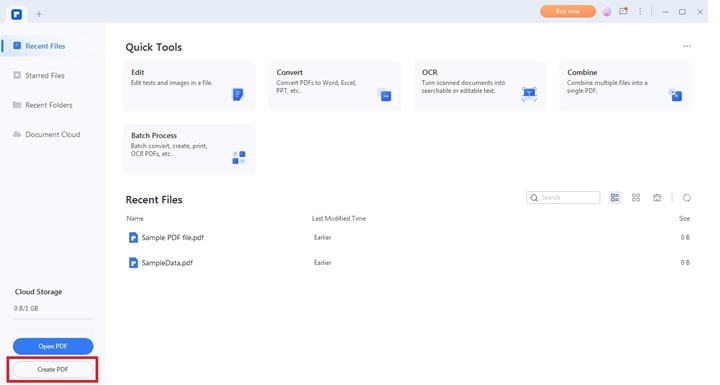Open Quick Tools more options ellipsis
Image resolution: width=720 pixels, height=385 pixels.
coord(687,46)
